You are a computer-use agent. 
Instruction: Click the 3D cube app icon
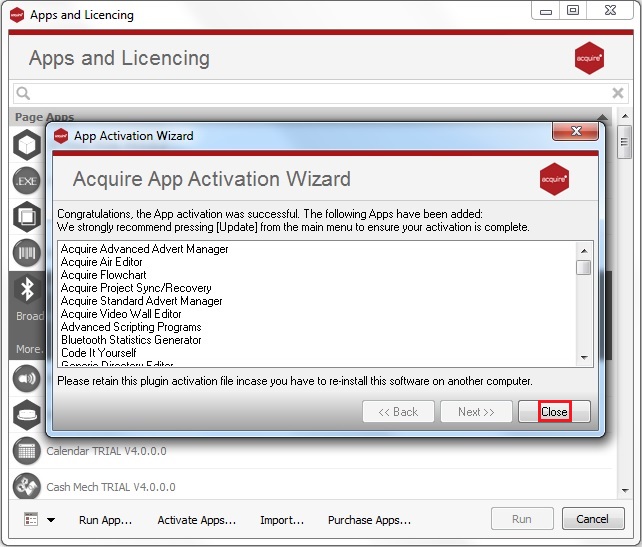pyautogui.click(x=27, y=145)
